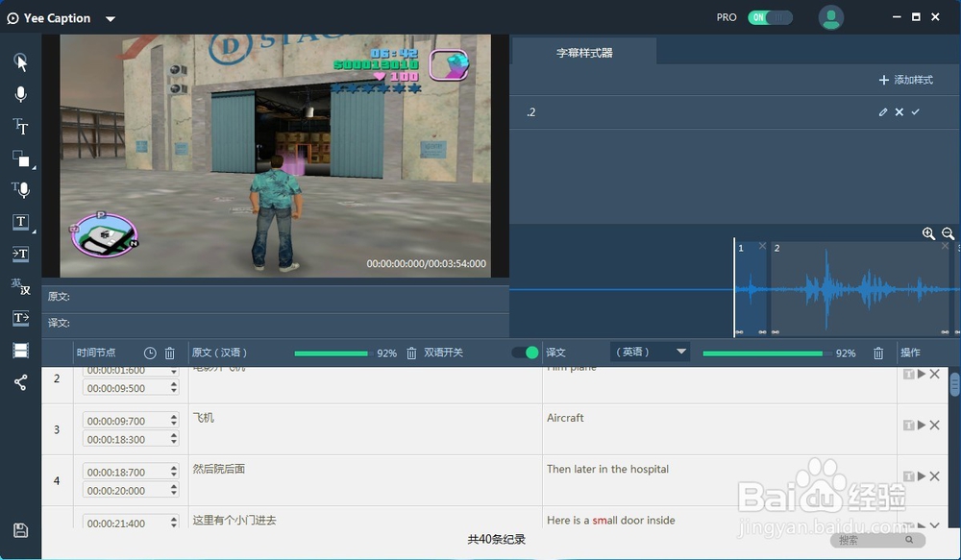Open the film strip video tool
Viewport: 961px width, 560px height.
21,351
